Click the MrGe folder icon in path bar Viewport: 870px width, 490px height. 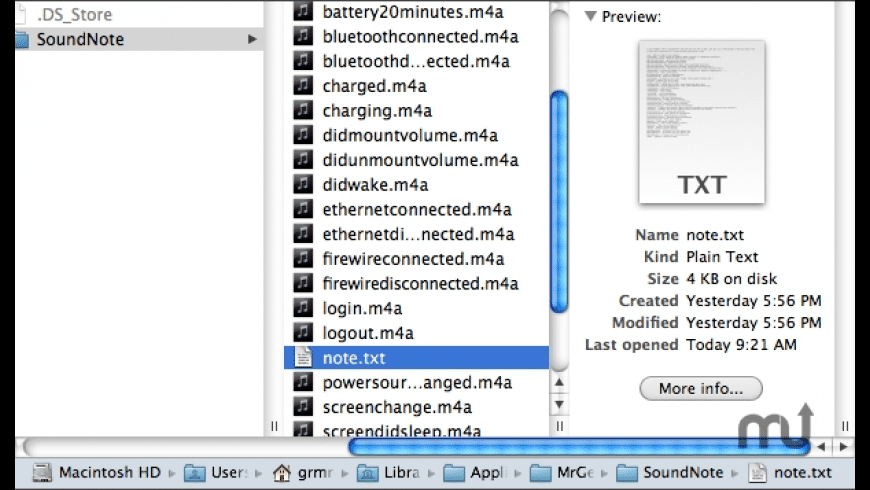click(x=540, y=473)
